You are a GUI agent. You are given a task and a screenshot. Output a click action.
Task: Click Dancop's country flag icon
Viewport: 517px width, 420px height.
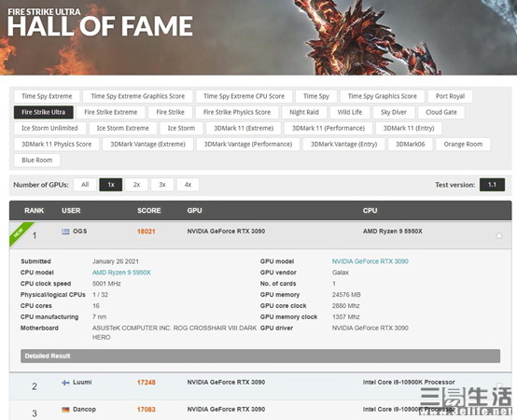point(65,410)
